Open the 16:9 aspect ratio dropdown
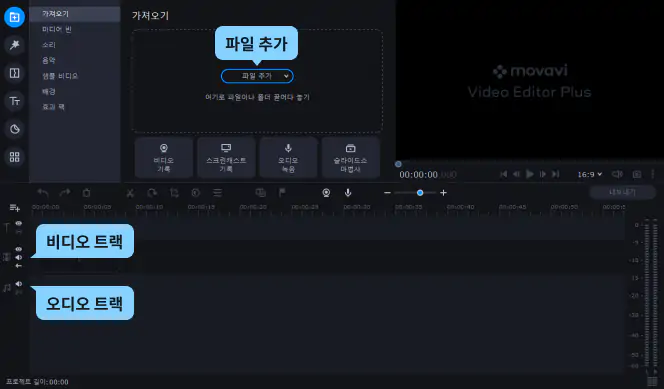The height and width of the screenshot is (389, 664). pyautogui.click(x=589, y=174)
